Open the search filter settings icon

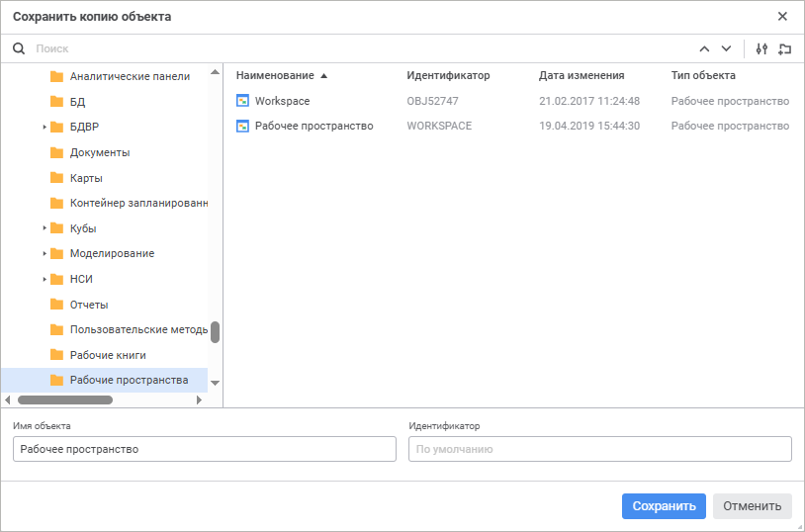(761, 48)
